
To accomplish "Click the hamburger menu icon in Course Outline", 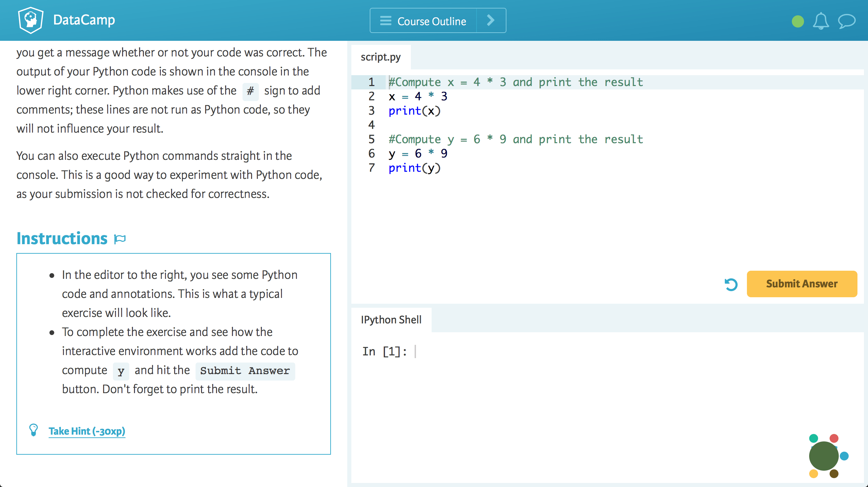I will coord(385,21).
